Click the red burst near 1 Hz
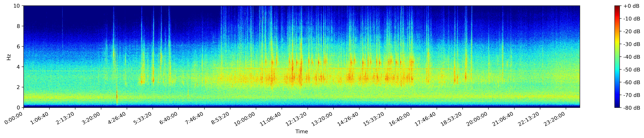The image size is (644, 138). [117, 96]
